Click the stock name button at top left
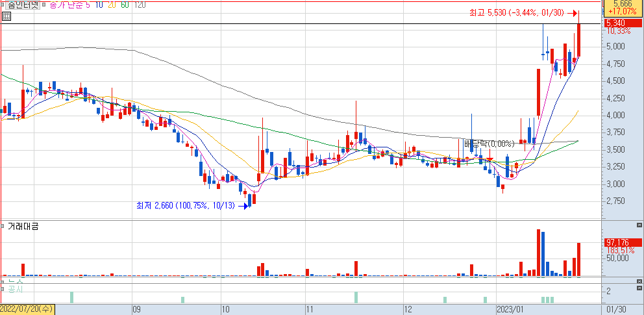This screenshot has width=644, height=315. tap(24, 5)
